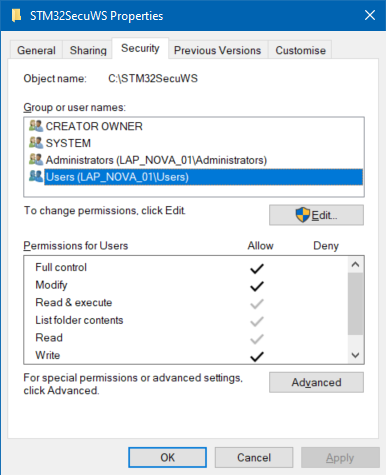
Task: Click the UAC shield icon on Edit
Action: (303, 215)
